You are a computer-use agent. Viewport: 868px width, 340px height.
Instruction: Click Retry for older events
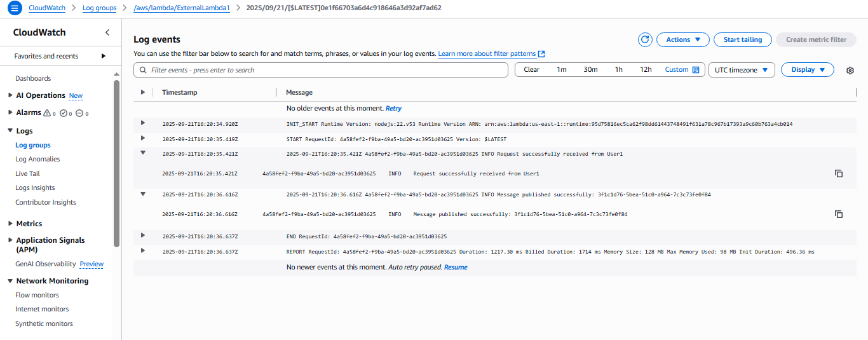[x=393, y=109]
